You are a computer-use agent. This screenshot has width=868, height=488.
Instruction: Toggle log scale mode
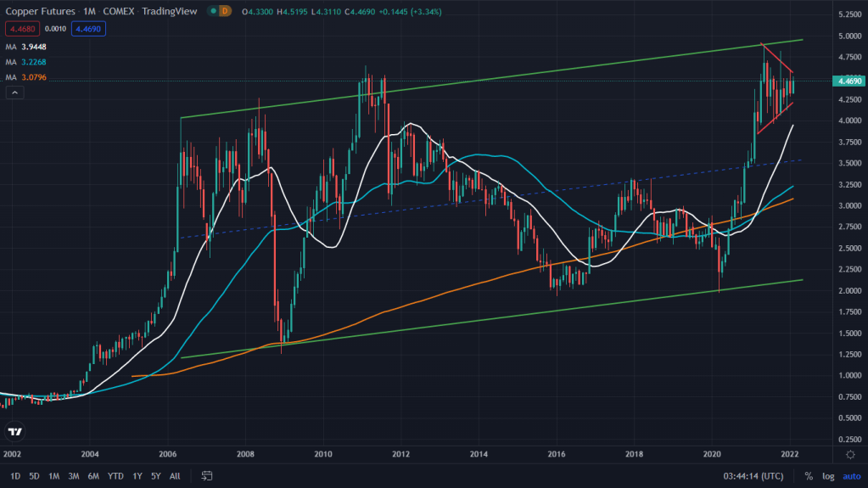(826, 476)
